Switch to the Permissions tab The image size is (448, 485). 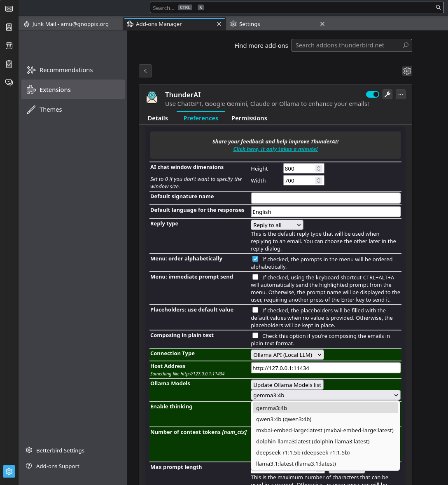(249, 118)
